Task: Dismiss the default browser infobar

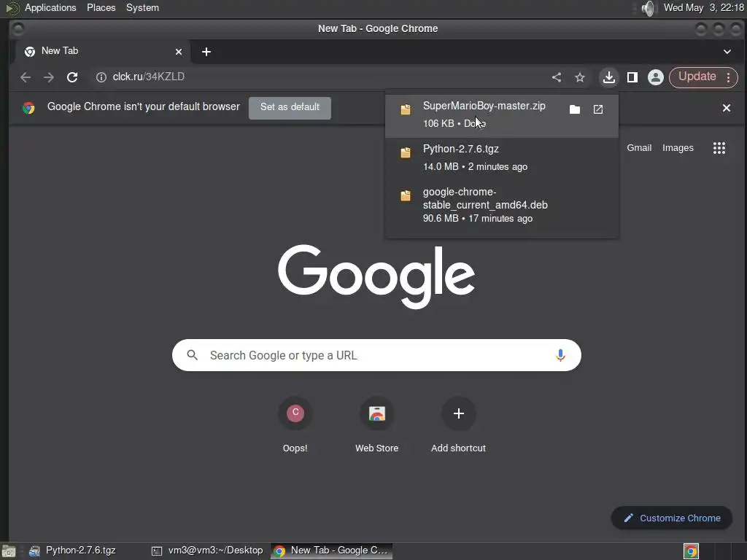Action: [726, 108]
